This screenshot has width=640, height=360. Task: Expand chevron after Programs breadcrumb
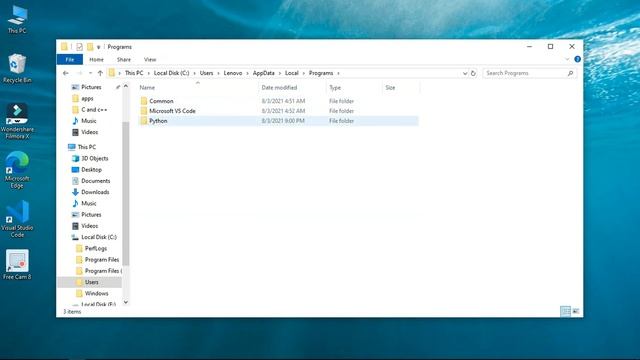[338, 73]
